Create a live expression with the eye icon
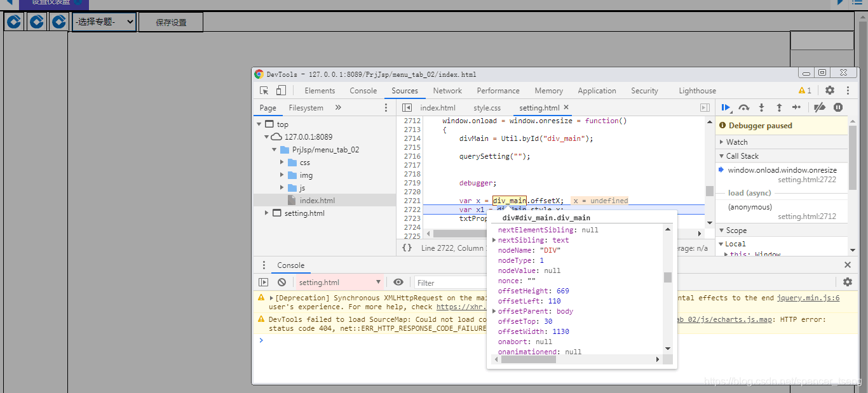 point(398,281)
